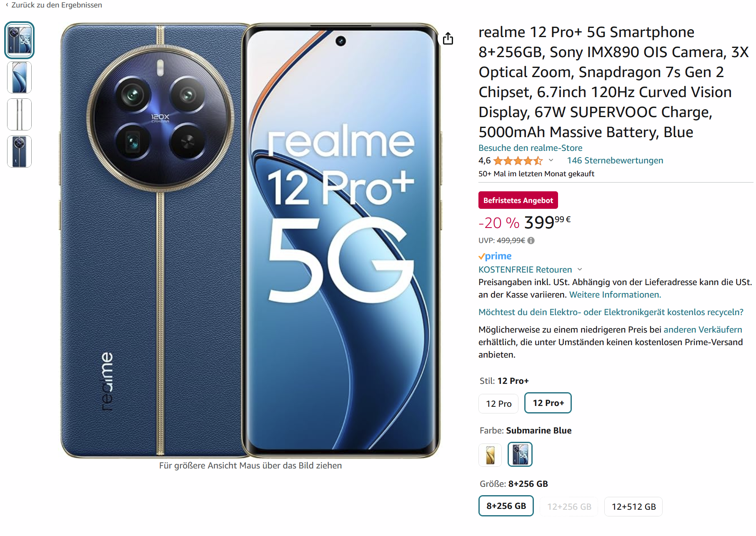
Task: Select the first product thumbnail
Action: coord(19,40)
